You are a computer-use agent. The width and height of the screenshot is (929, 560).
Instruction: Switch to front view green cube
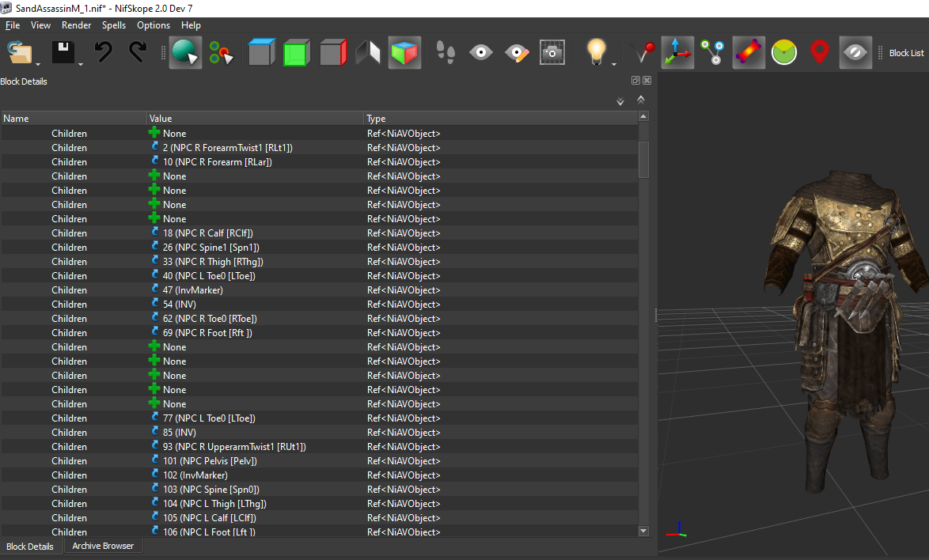[x=297, y=53]
